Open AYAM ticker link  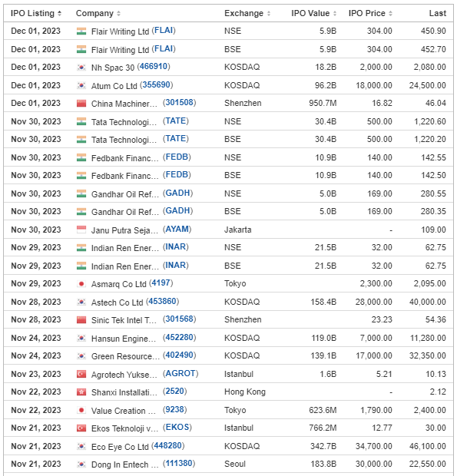point(177,230)
